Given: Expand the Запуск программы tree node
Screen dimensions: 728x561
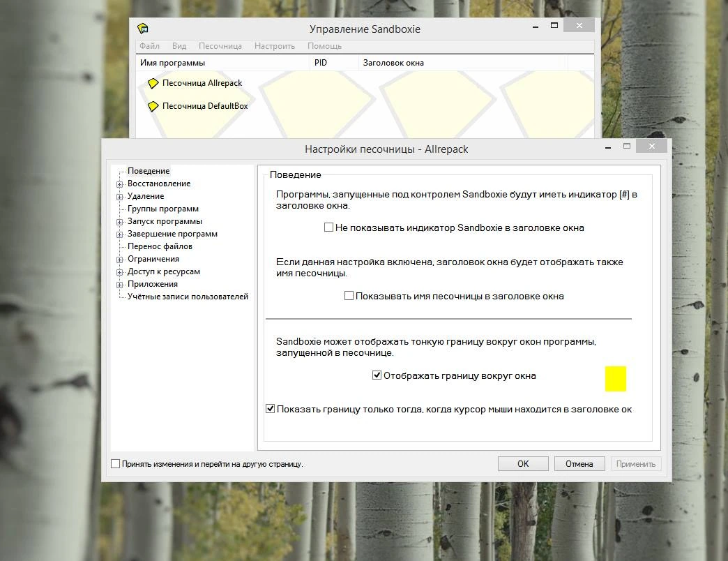Looking at the screenshot, I should coord(119,222).
